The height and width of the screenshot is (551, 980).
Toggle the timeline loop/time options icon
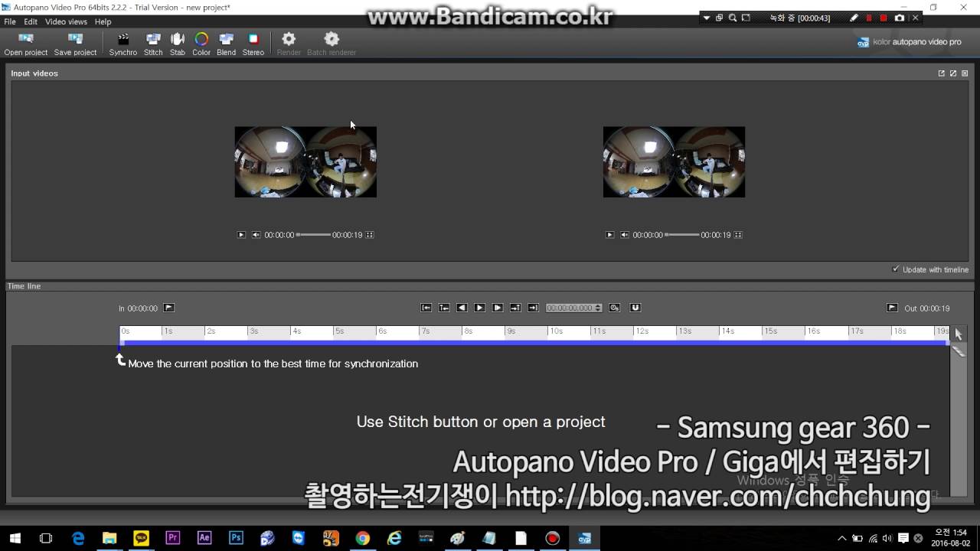point(614,308)
